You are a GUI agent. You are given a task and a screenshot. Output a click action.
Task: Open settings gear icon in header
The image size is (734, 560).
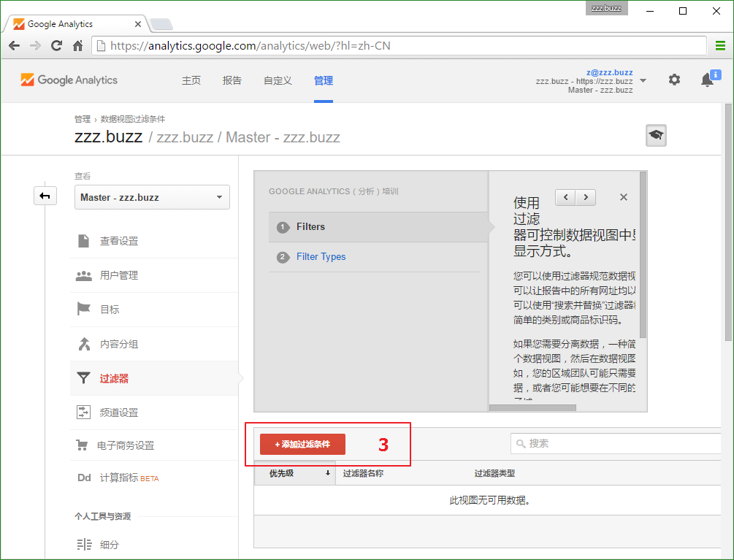pos(674,80)
